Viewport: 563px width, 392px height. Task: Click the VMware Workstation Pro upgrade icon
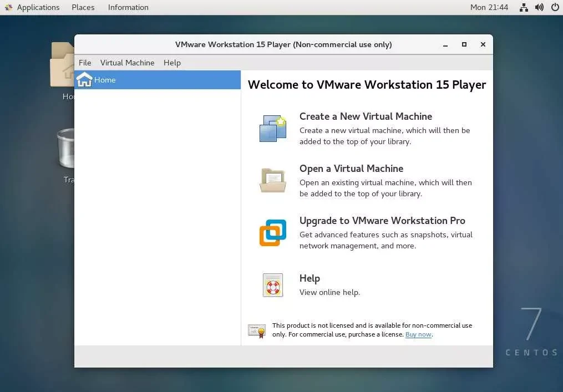tap(273, 233)
